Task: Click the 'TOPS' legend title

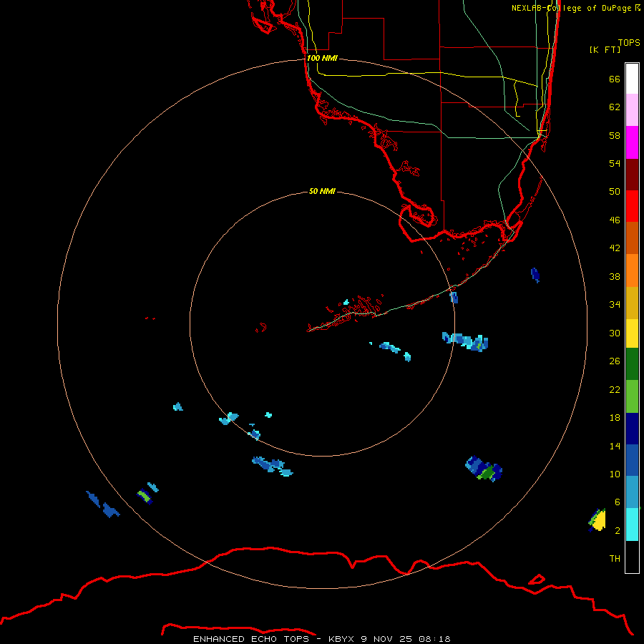Action: tap(629, 43)
